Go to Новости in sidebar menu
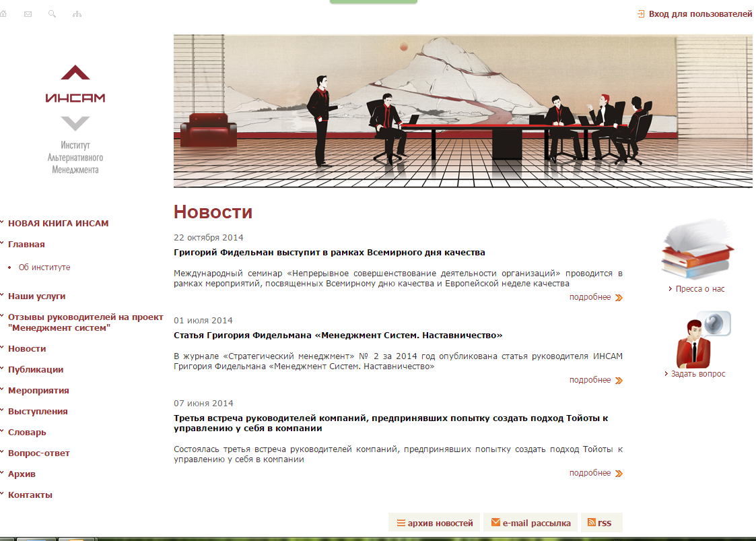756x541 pixels. [27, 348]
